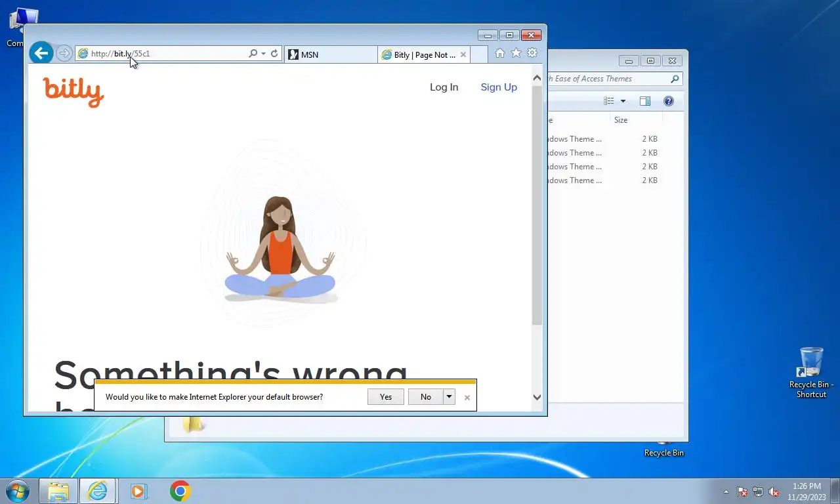Screen dimensions: 840x504
Task: Click the IE page scroll-down arrow
Action: (537, 397)
